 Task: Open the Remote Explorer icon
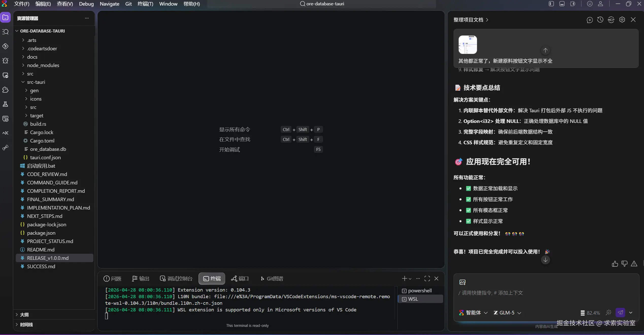tap(5, 75)
